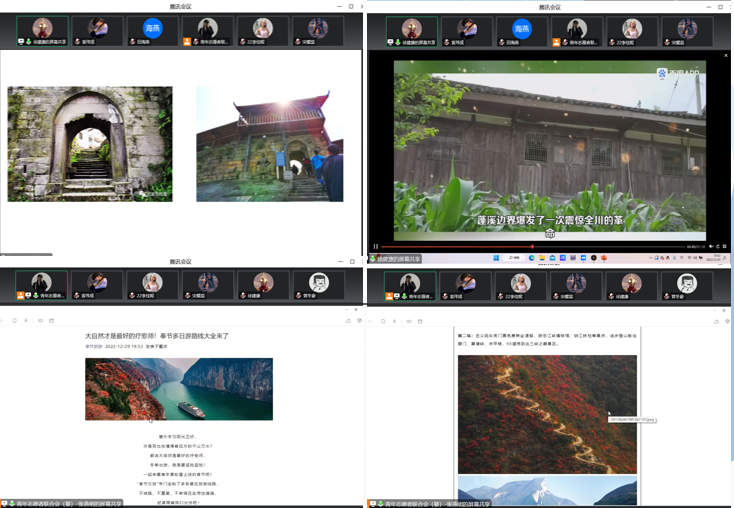This screenshot has height=508, width=734.
Task: Open fullscreen in the video player
Action: click(x=724, y=246)
